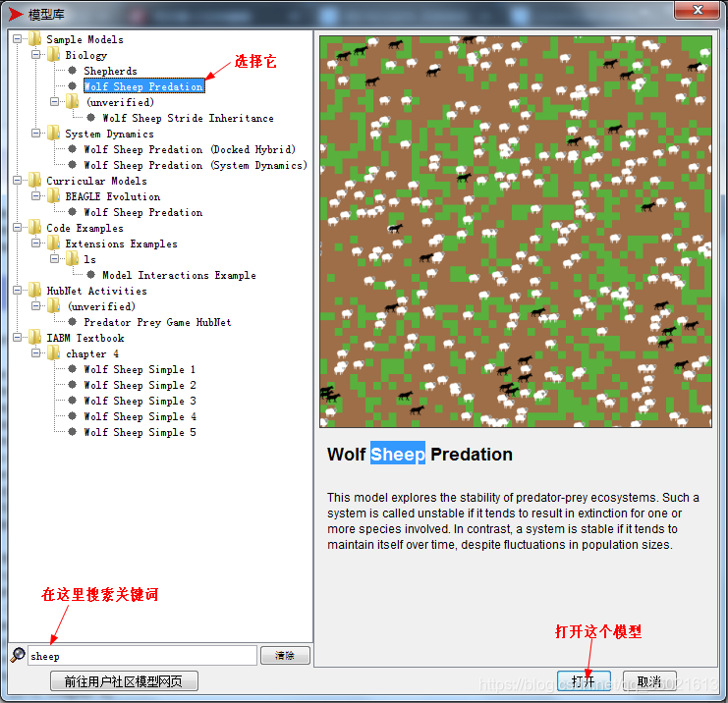Click 前往用户社区模型网页 button
Screen dimensions: 728x703
pos(124,680)
